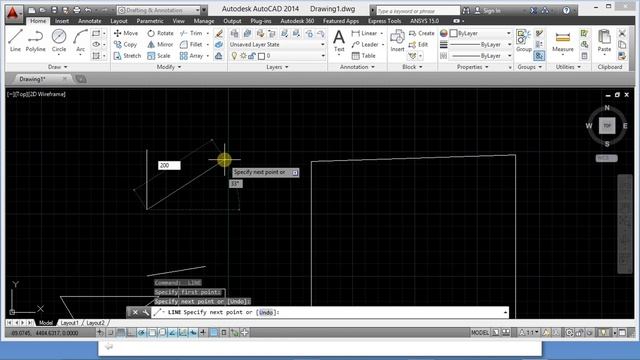Viewport: 640px width, 360px height.
Task: Open the Express Tools ribbon tab
Action: click(x=384, y=21)
